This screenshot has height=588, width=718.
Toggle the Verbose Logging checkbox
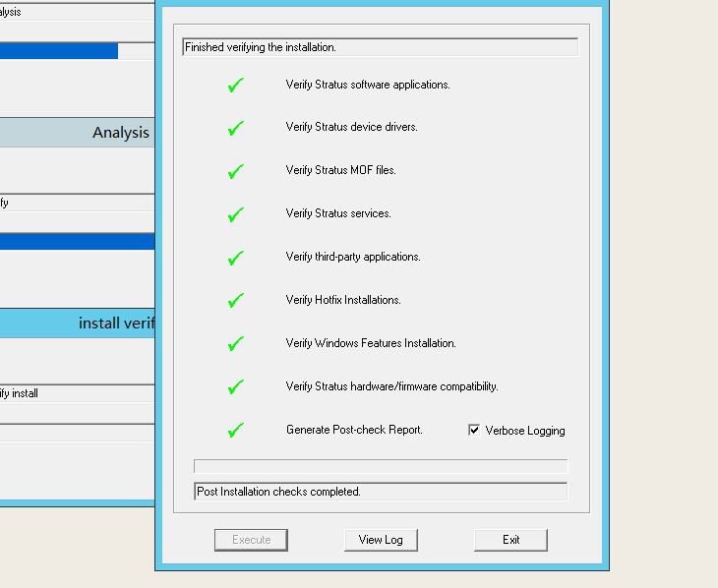(474, 430)
